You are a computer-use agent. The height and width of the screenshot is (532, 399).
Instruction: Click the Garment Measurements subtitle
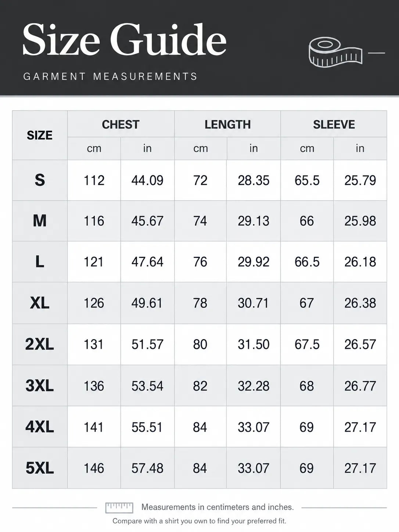point(111,76)
